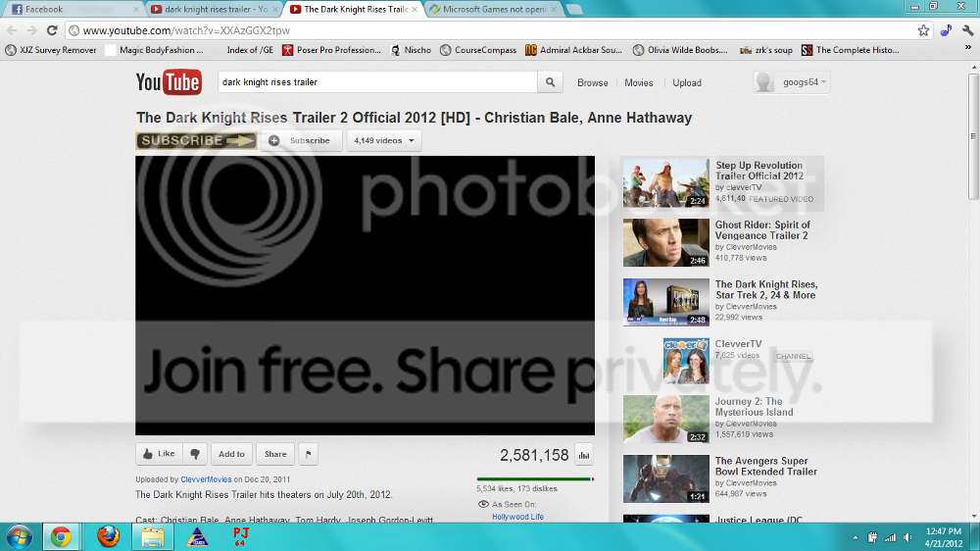This screenshot has width=980, height=551.
Task: Open Firefox from the taskbar
Action: click(x=109, y=536)
